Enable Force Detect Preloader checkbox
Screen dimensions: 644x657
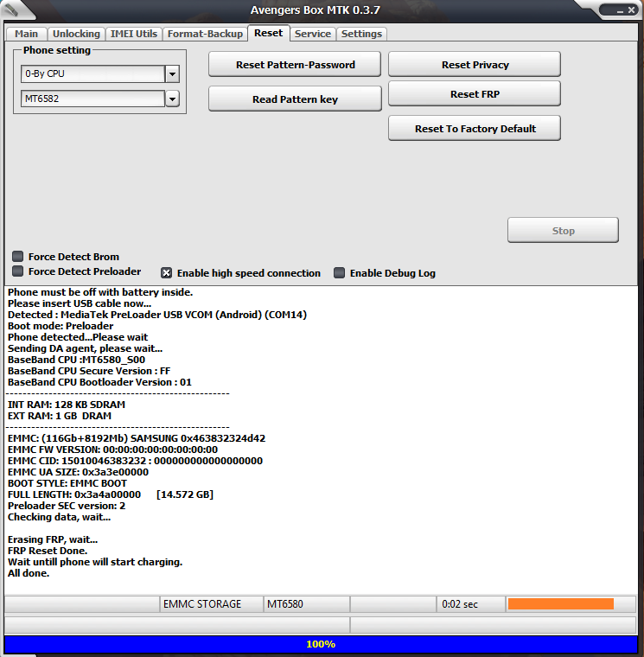tap(17, 271)
